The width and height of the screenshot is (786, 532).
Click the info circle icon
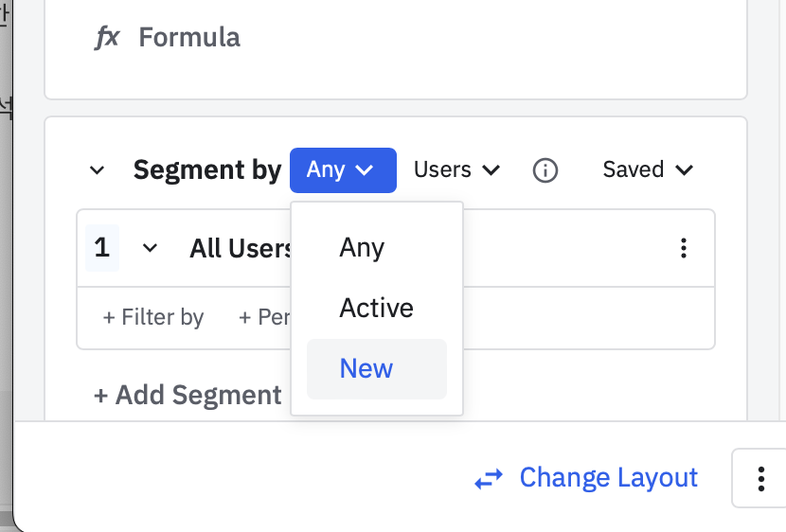[545, 170]
